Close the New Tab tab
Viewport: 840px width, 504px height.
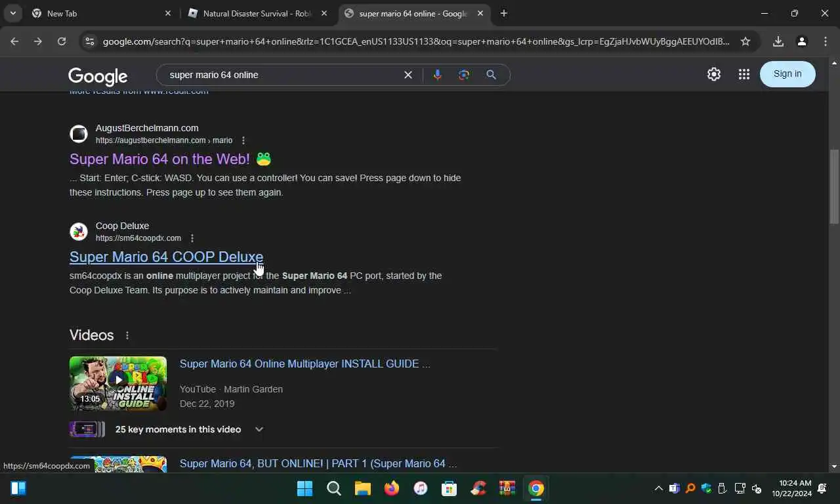click(168, 13)
